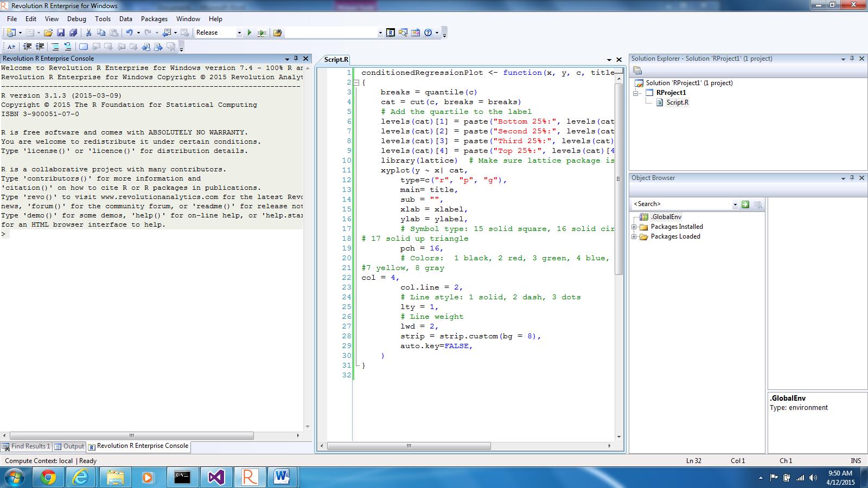Cut selection using the scissors icon
This screenshot has width=868, height=488.
point(88,33)
